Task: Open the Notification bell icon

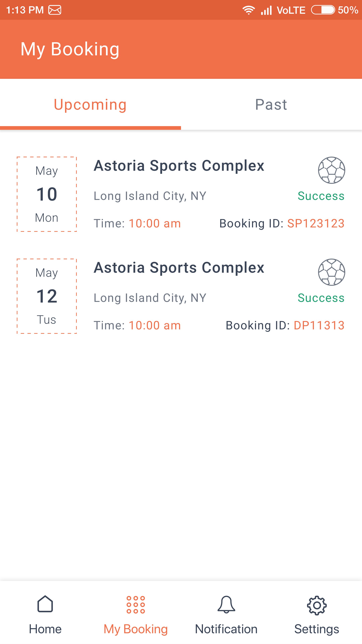Action: pos(226,604)
